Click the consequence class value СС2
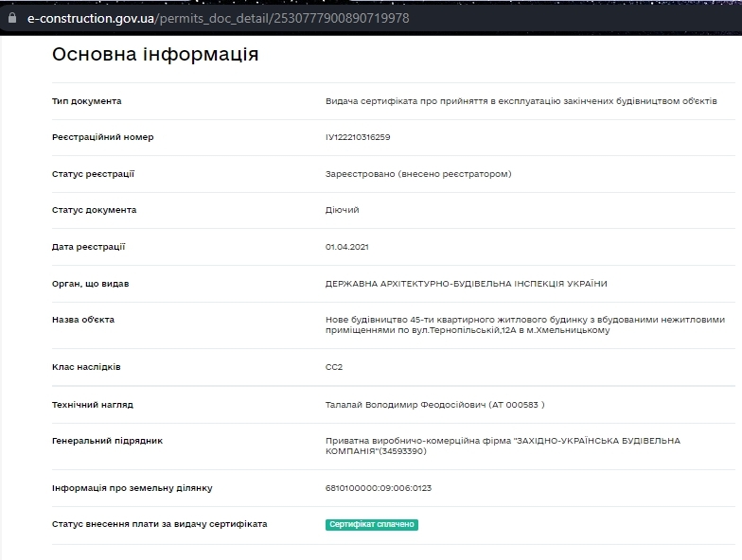Viewport: 742px width, 560px height. (334, 367)
